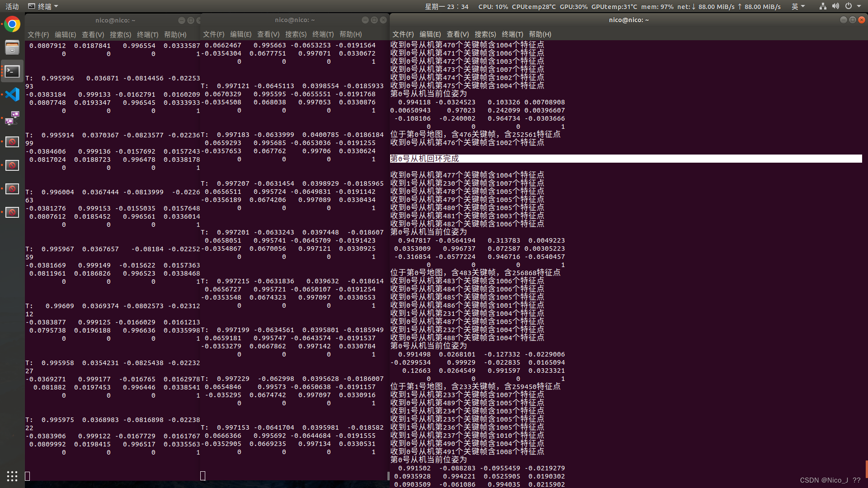
Task: Click the Terminal icon in the dock
Action: point(12,71)
